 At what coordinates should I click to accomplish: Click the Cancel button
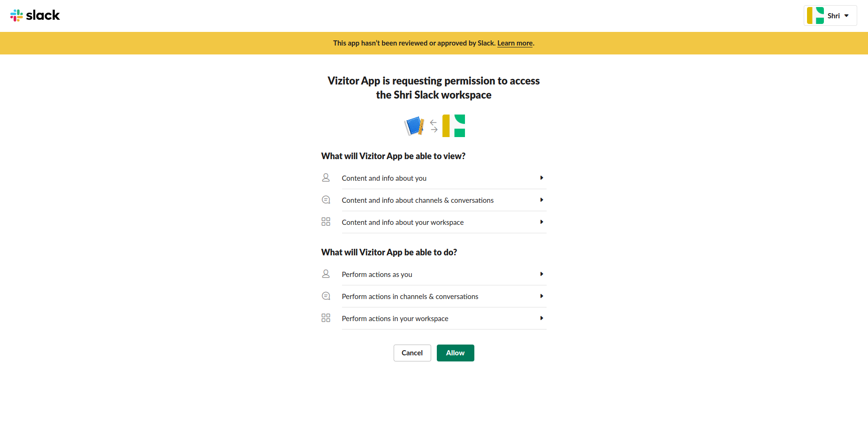pyautogui.click(x=412, y=353)
